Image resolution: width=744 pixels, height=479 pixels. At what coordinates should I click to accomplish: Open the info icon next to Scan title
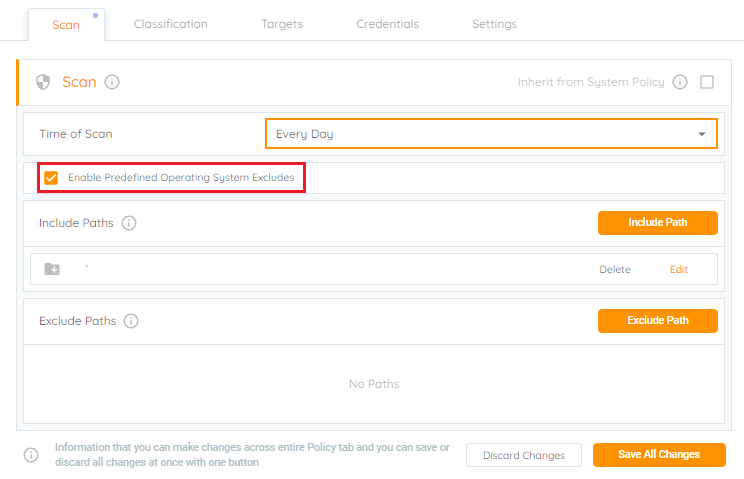(x=112, y=82)
